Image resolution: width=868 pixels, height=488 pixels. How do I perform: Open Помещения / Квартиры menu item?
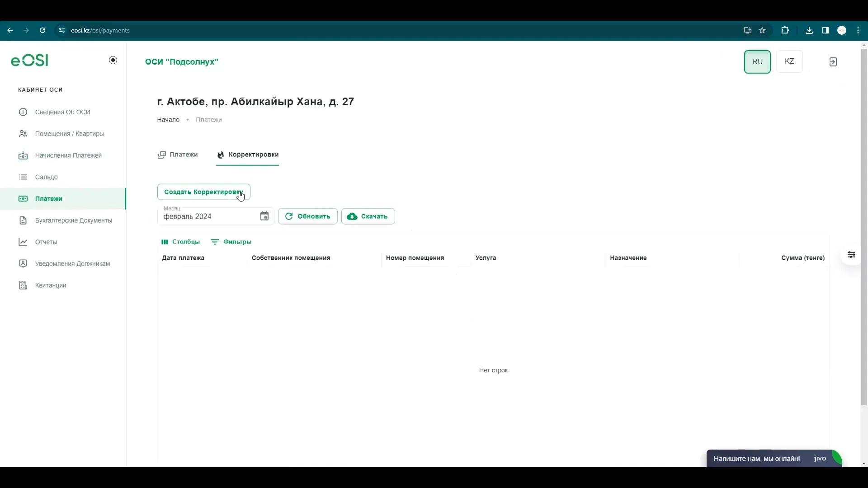tap(63, 134)
